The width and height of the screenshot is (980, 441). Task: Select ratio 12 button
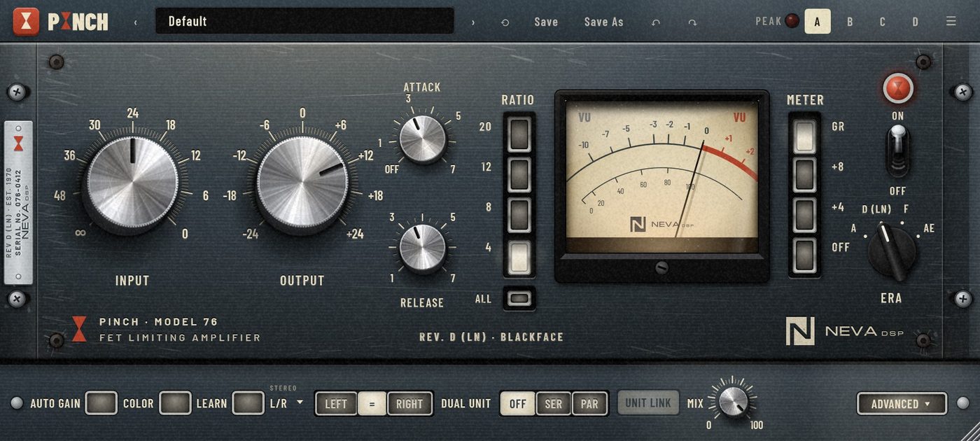click(x=519, y=174)
